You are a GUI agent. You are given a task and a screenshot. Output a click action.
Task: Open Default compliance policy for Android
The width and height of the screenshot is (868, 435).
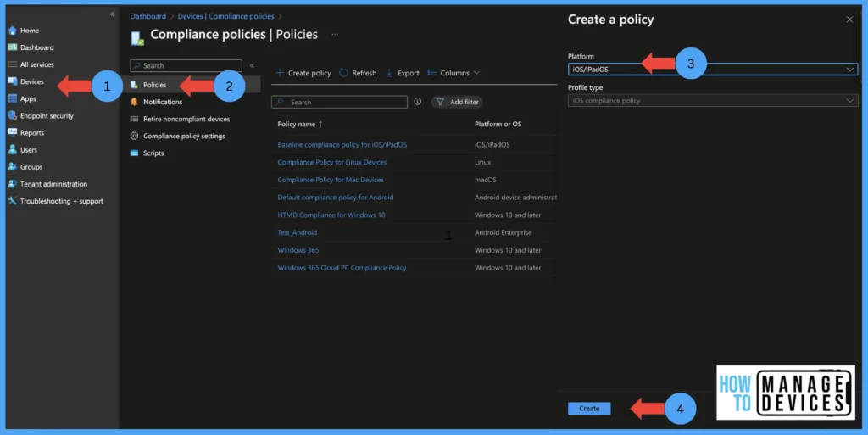(x=336, y=197)
